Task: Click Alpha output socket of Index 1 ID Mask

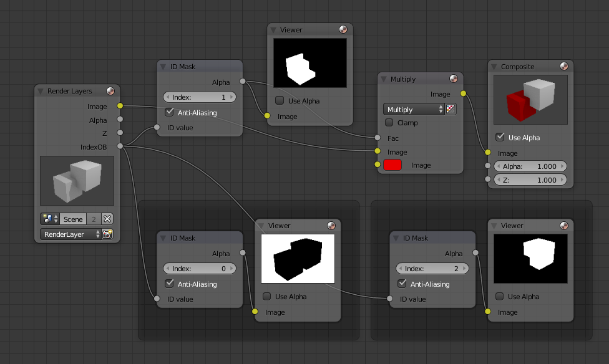Action: 243,82
